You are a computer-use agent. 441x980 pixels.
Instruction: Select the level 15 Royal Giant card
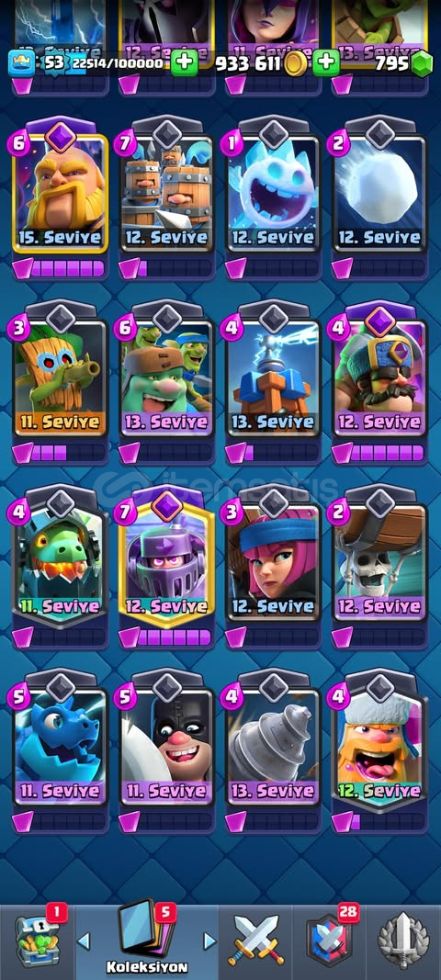pyautogui.click(x=60, y=189)
